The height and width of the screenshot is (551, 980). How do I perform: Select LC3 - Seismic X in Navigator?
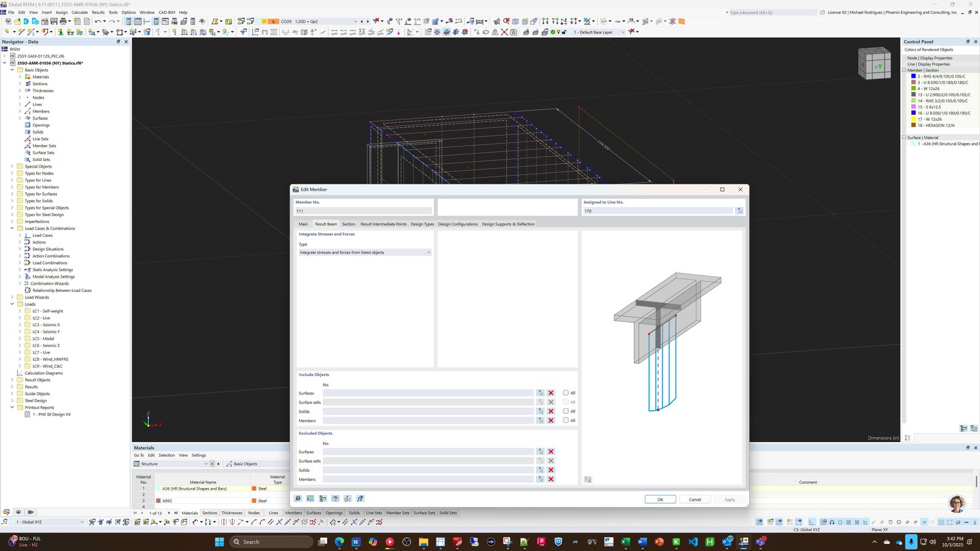[x=46, y=325]
